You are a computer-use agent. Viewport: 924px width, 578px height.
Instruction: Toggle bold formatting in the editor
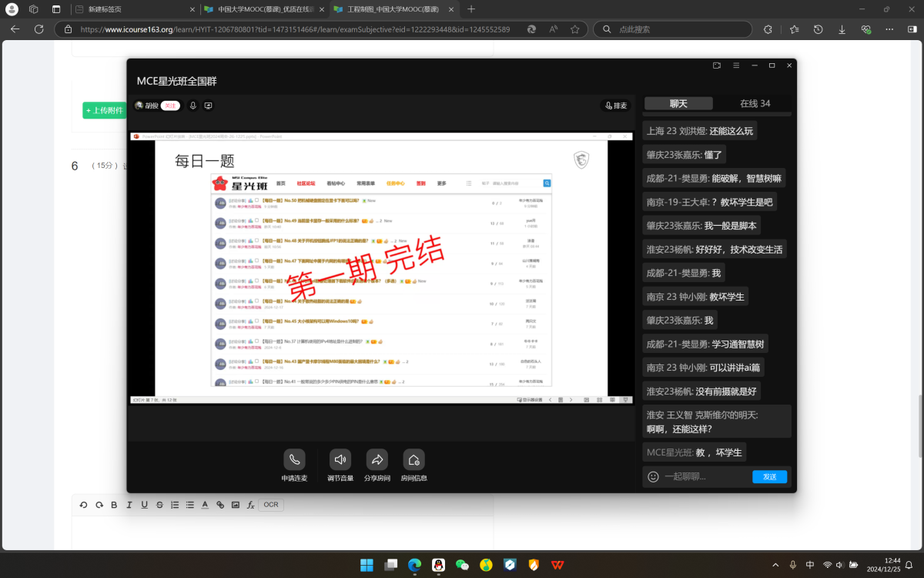pyautogui.click(x=114, y=505)
